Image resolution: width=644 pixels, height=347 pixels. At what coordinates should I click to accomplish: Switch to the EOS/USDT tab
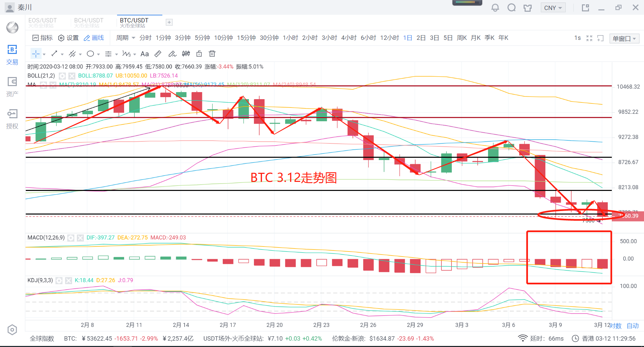coord(43,22)
